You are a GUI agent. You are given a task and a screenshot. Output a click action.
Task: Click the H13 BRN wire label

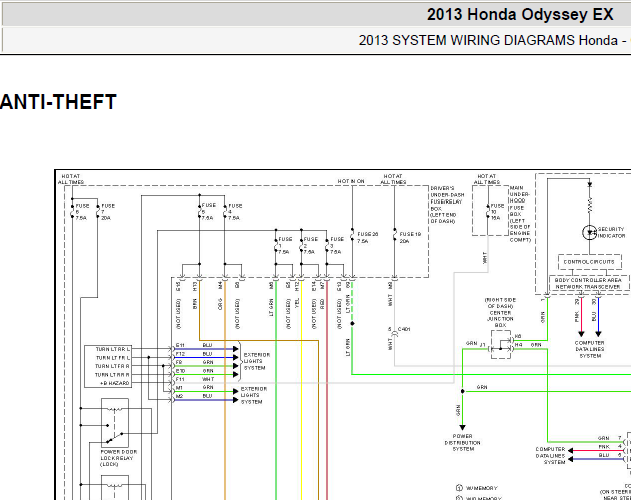195,295
